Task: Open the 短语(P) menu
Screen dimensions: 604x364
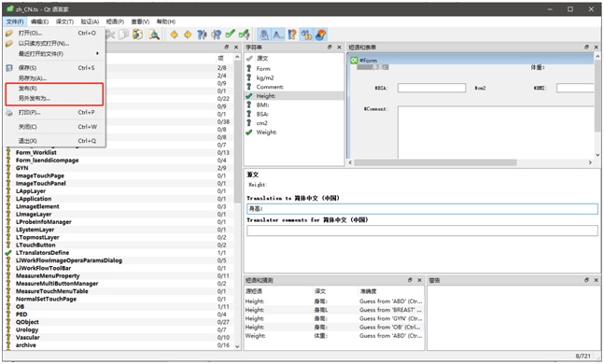Action: pos(115,21)
